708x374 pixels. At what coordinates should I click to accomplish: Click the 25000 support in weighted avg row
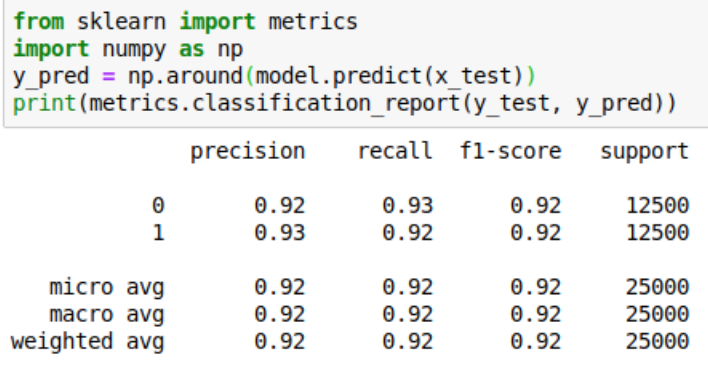(657, 341)
